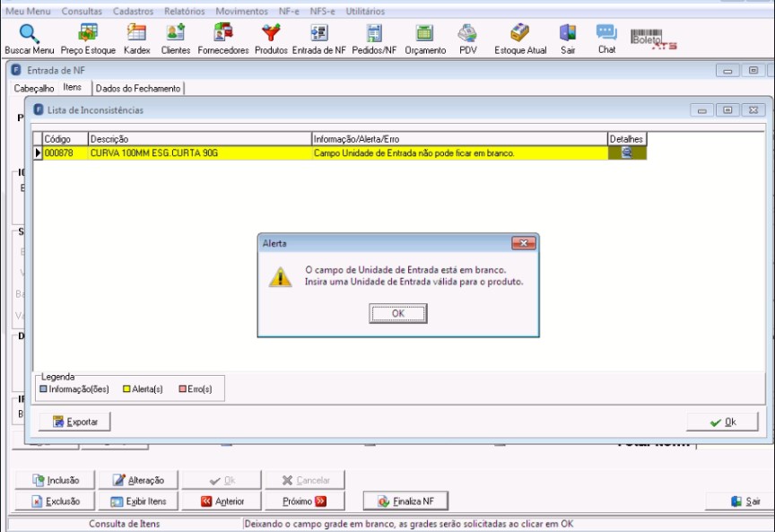Open Estoque Atual from the toolbar
775x532 pixels.
pos(520,39)
